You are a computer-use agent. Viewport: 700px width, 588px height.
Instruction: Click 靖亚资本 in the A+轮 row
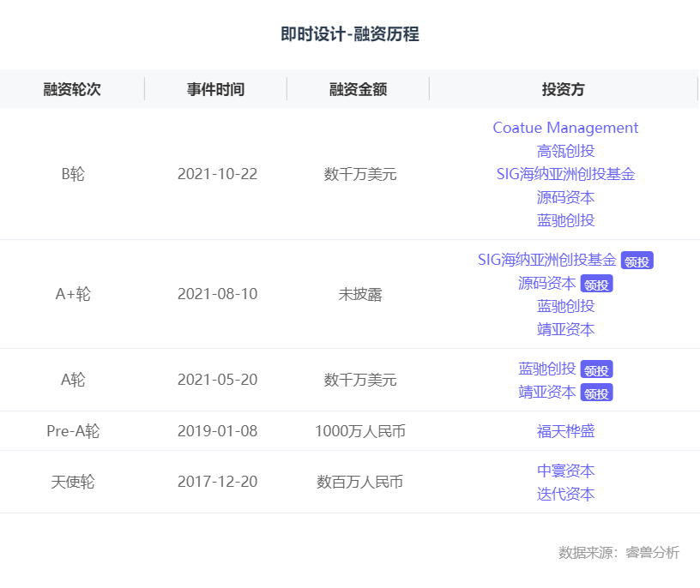coord(565,329)
